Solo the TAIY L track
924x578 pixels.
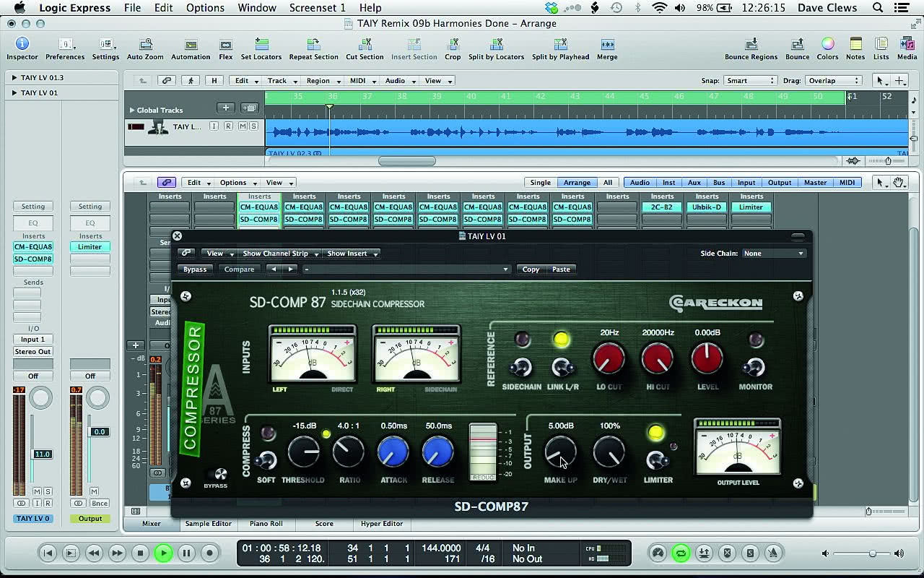click(253, 126)
